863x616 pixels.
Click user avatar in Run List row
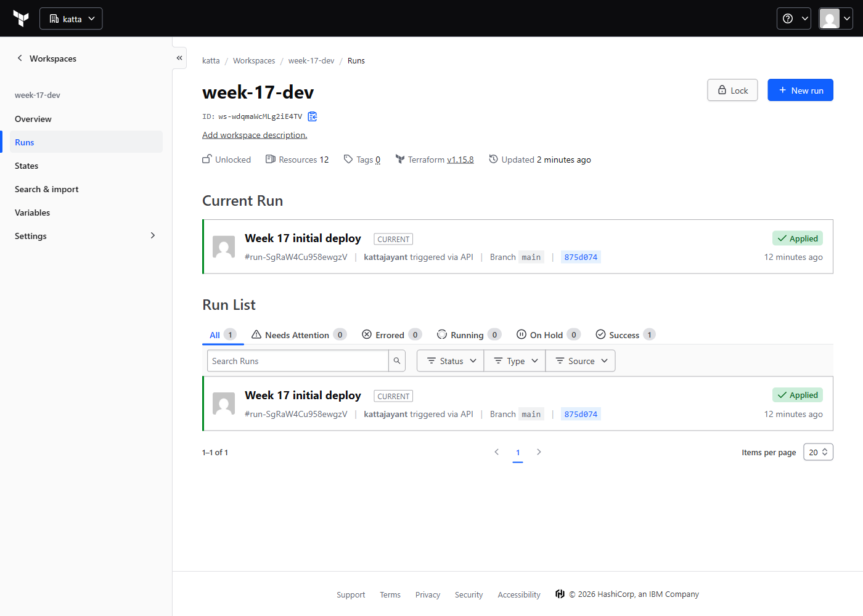(x=224, y=403)
